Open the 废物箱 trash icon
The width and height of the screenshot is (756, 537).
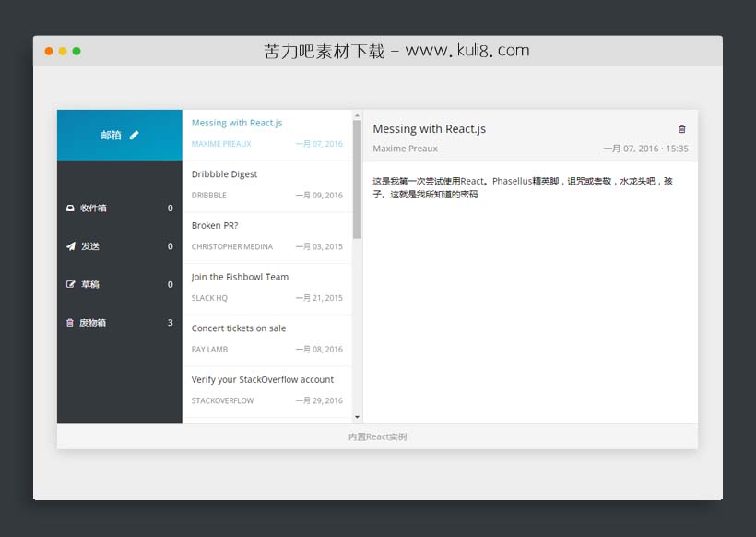coord(71,323)
